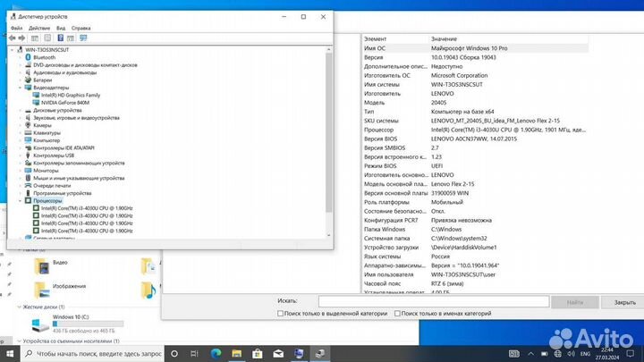The height and width of the screenshot is (362, 644).
Task: Open the network globe tray icon
Action: click(x=558, y=353)
